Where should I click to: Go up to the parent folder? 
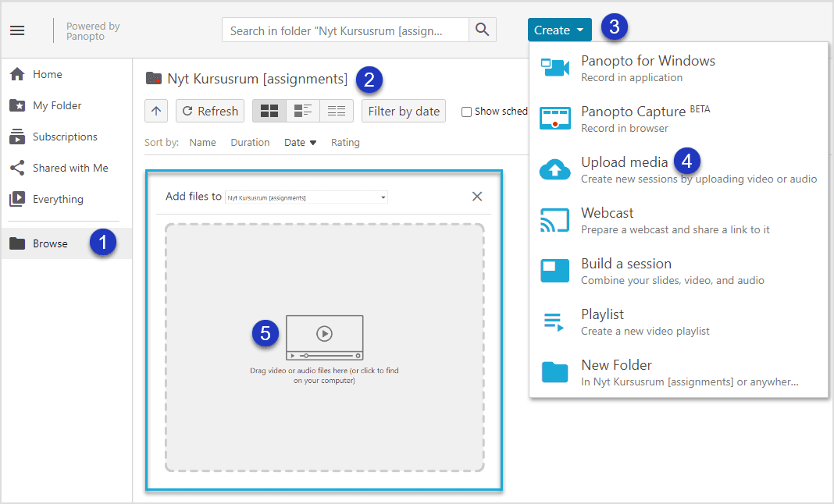pyautogui.click(x=156, y=111)
